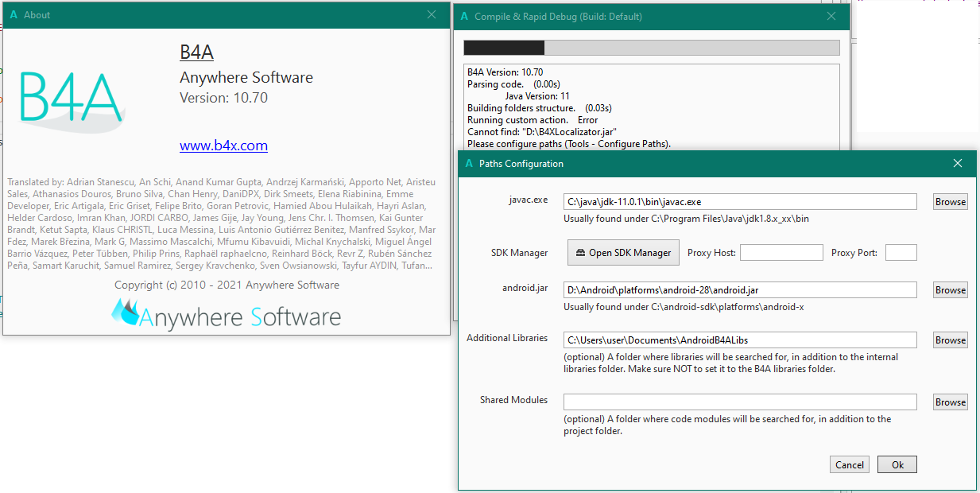Open the www.b4x.com link
The image size is (980, 493).
[223, 146]
